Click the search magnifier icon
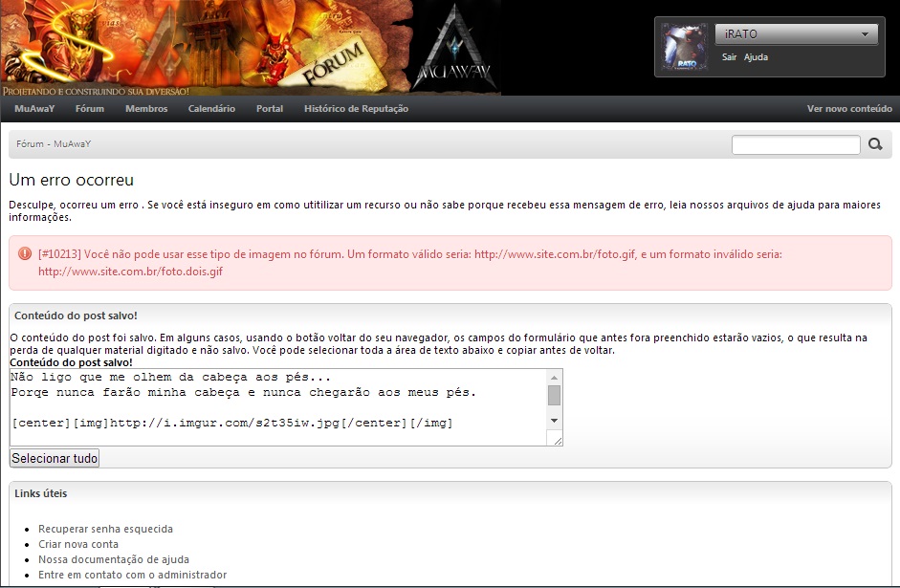The height and width of the screenshot is (588, 900). (875, 144)
